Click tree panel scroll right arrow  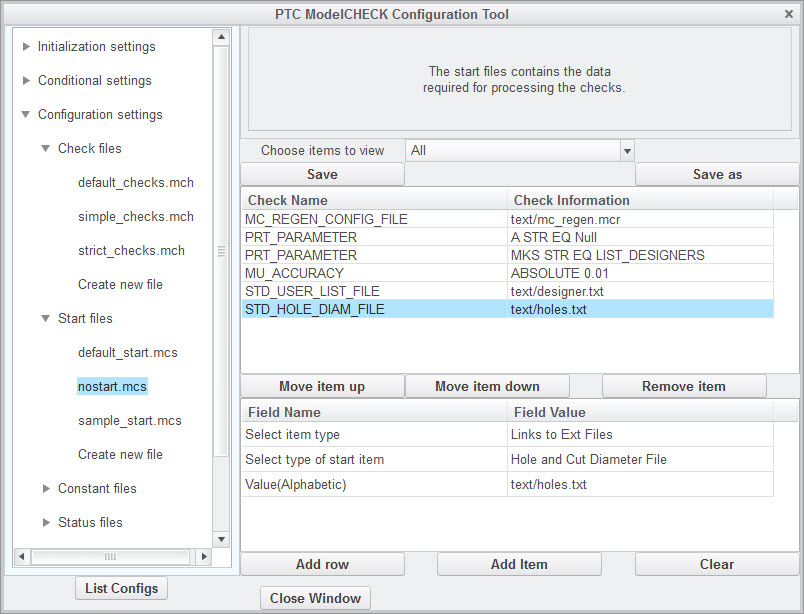pyautogui.click(x=204, y=557)
